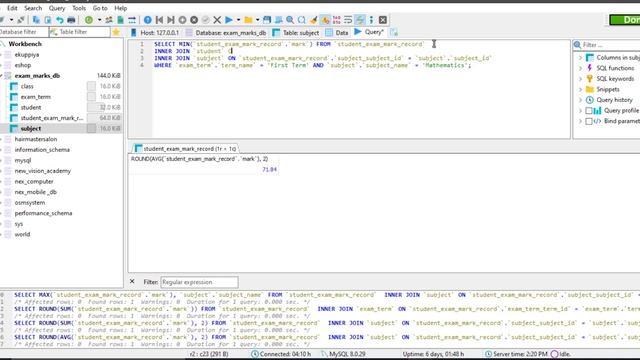Viewport: 640px width, 360px height.
Task: Expand the SQL functions node
Action: point(580,68)
